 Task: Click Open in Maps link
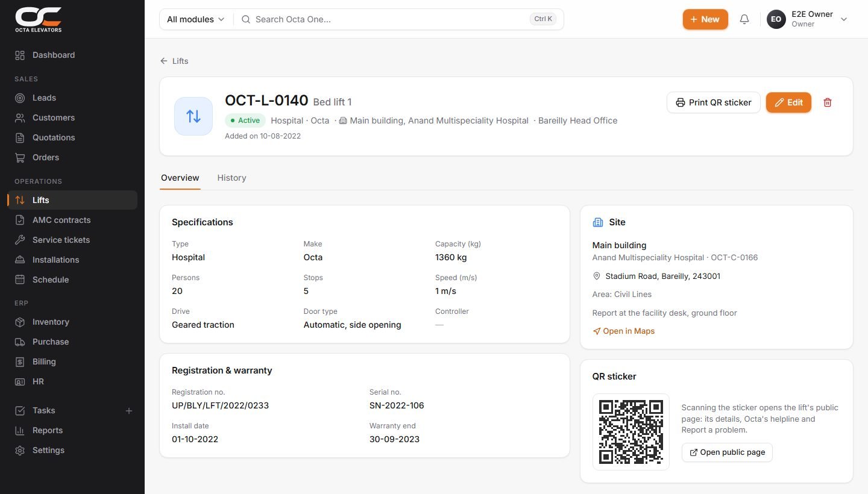coord(623,331)
